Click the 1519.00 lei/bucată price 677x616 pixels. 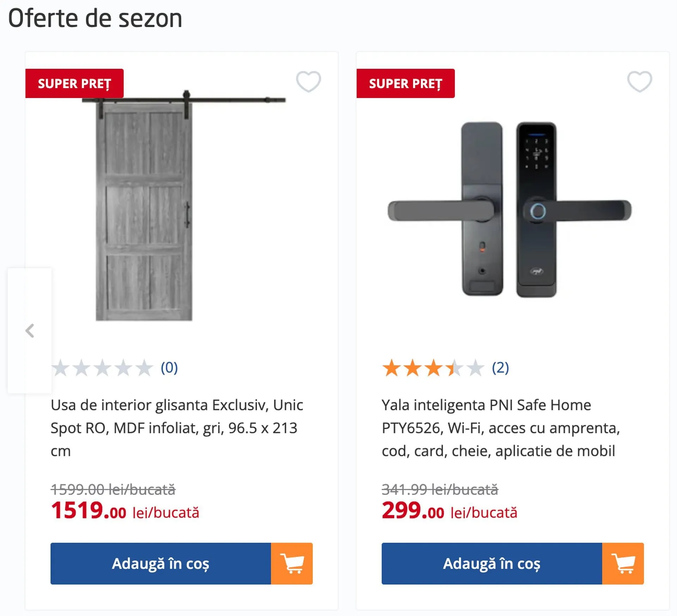(x=125, y=511)
